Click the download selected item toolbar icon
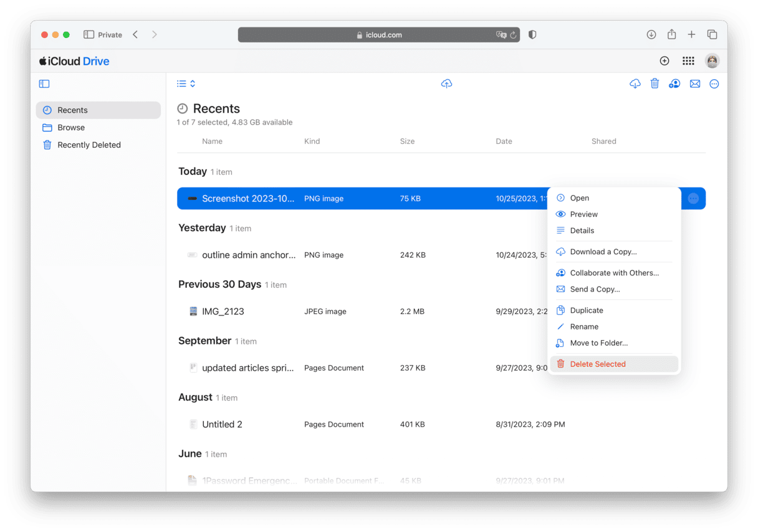Screen dimensions: 758x532 (635, 83)
